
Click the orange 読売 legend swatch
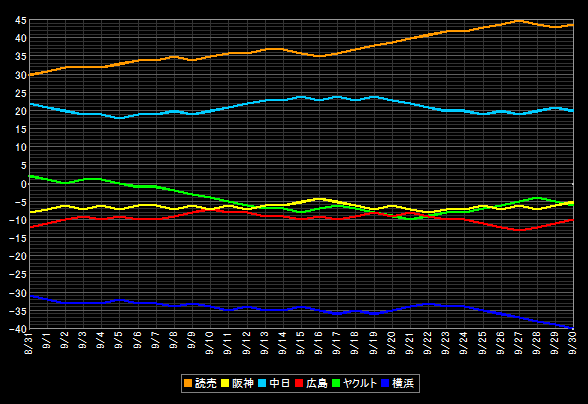(188, 383)
